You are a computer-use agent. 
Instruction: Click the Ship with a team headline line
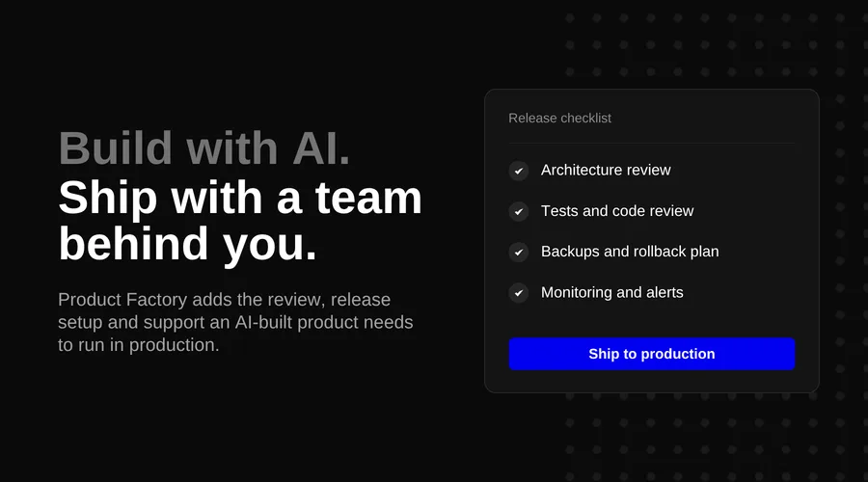(240, 198)
